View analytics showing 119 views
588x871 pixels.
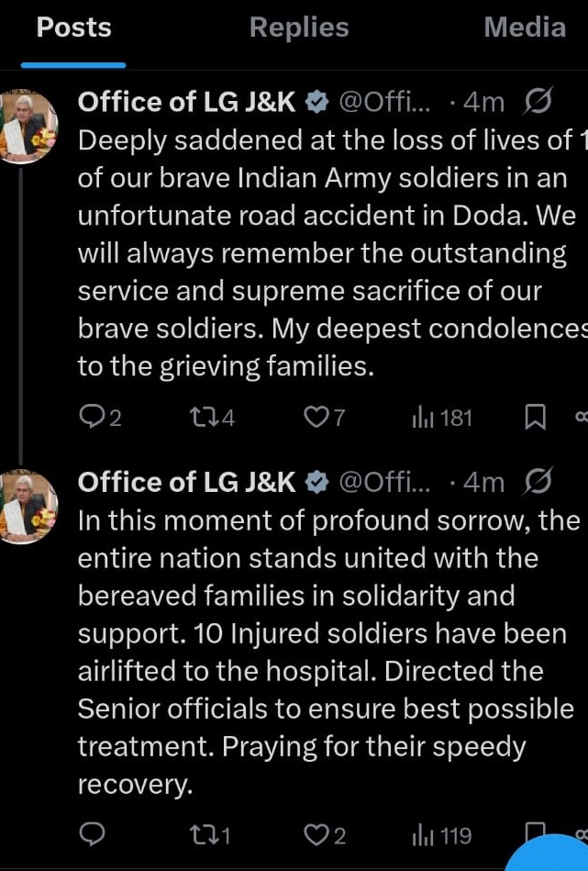(x=441, y=835)
